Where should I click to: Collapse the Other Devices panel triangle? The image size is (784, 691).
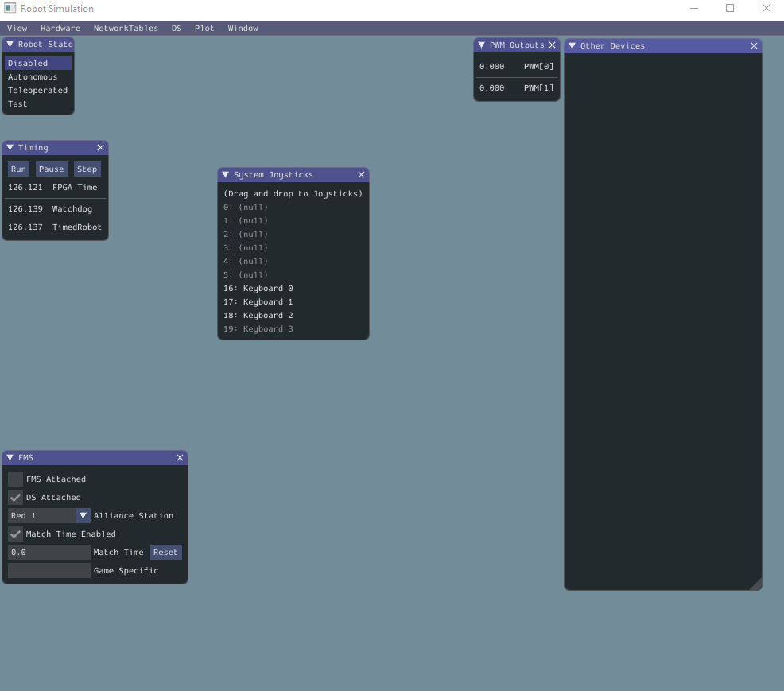coord(572,45)
